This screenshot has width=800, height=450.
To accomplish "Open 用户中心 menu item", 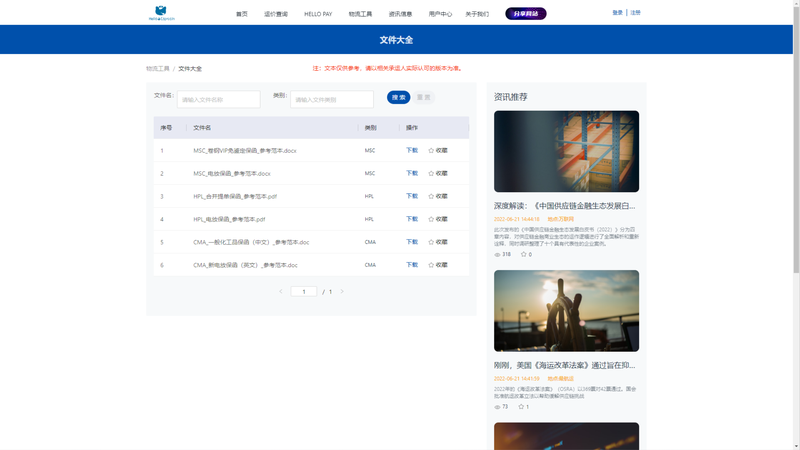I will coord(440,14).
